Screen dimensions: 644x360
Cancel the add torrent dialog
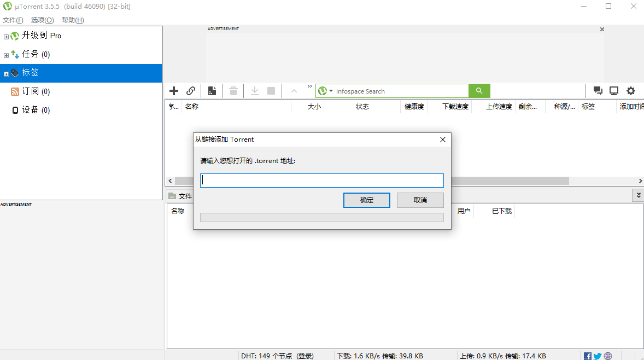(420, 200)
